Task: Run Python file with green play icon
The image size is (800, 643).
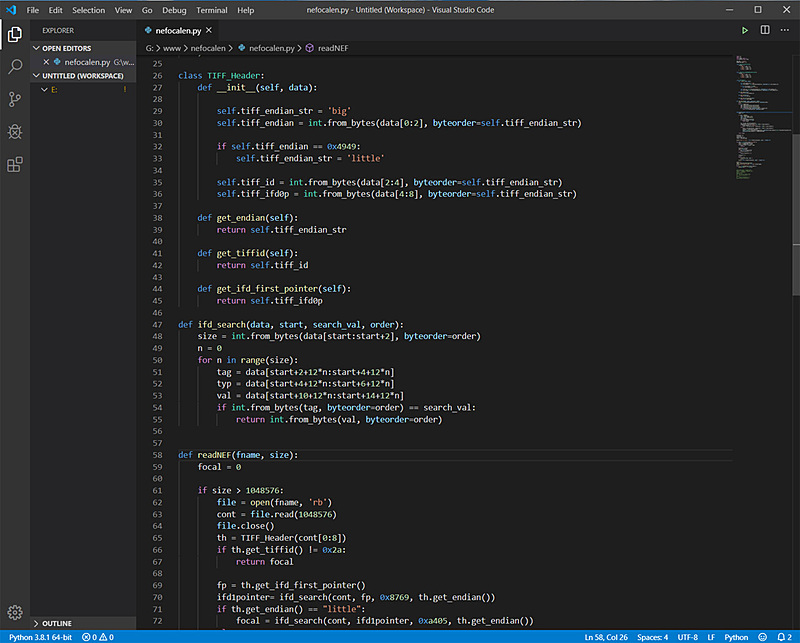Action: tap(745, 31)
